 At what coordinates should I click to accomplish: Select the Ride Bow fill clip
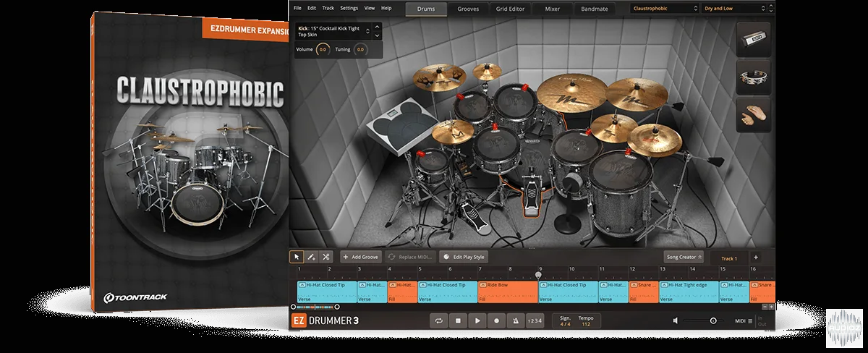point(508,292)
